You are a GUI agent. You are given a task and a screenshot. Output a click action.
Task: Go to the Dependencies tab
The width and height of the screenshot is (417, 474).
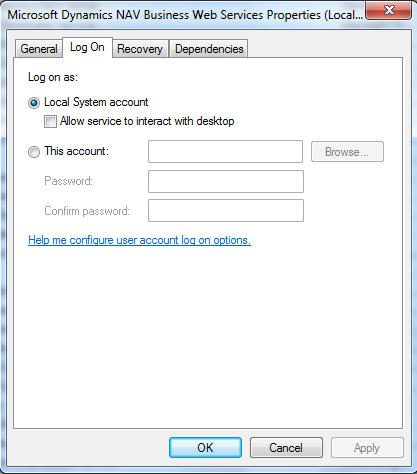point(209,49)
